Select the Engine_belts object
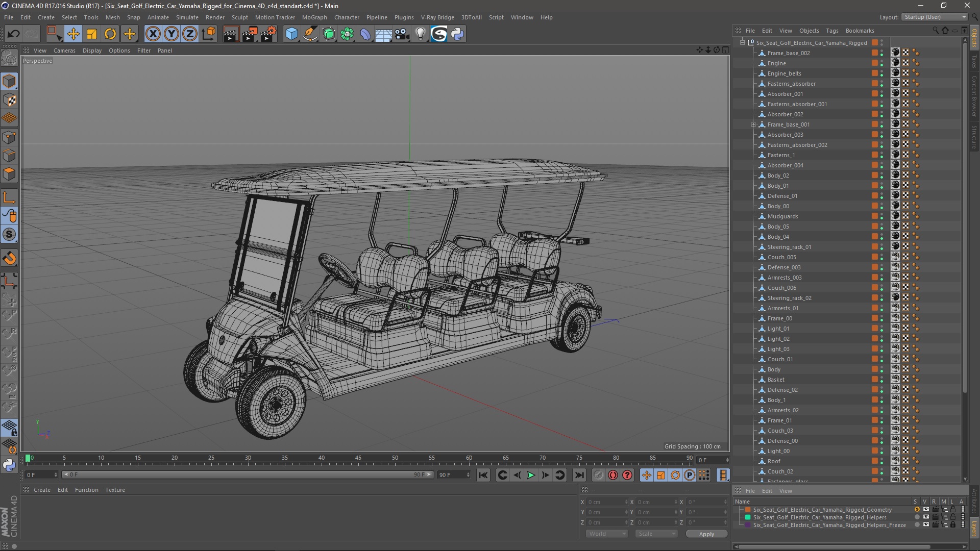Image resolution: width=980 pixels, height=551 pixels. coord(784,73)
